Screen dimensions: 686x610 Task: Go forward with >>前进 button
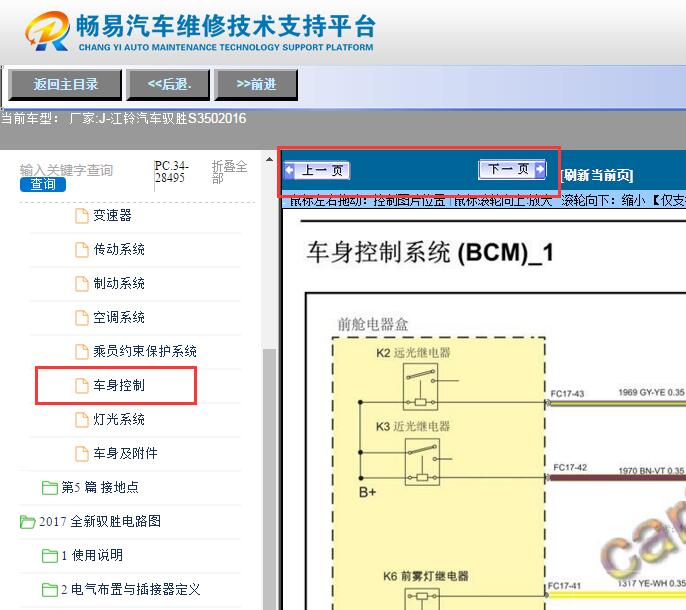(x=256, y=84)
